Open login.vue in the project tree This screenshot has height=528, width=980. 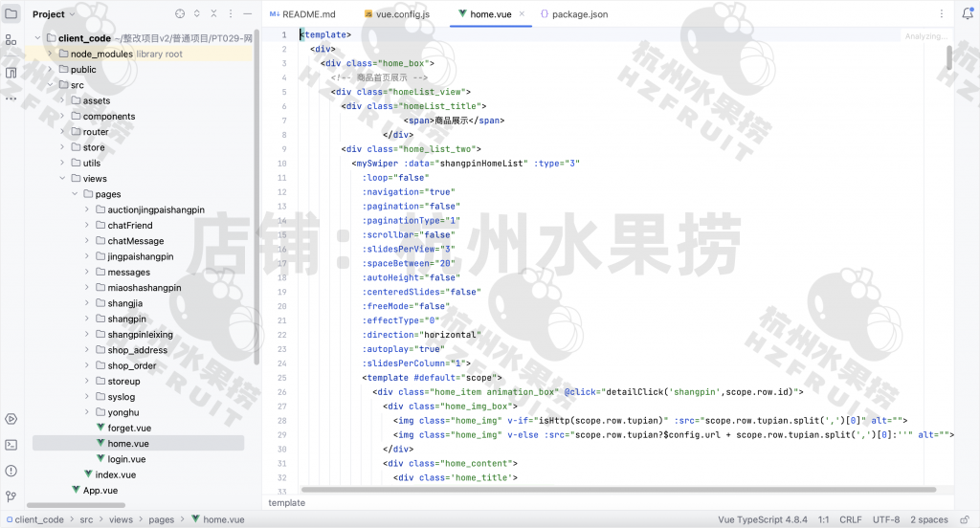click(126, 459)
